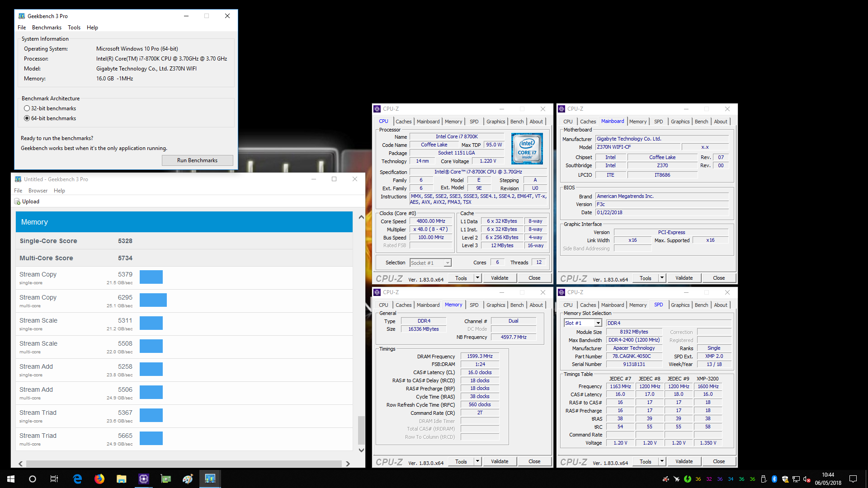Switch to Geekbench via its taskbar icon
868x488 pixels.
pyautogui.click(x=210, y=479)
